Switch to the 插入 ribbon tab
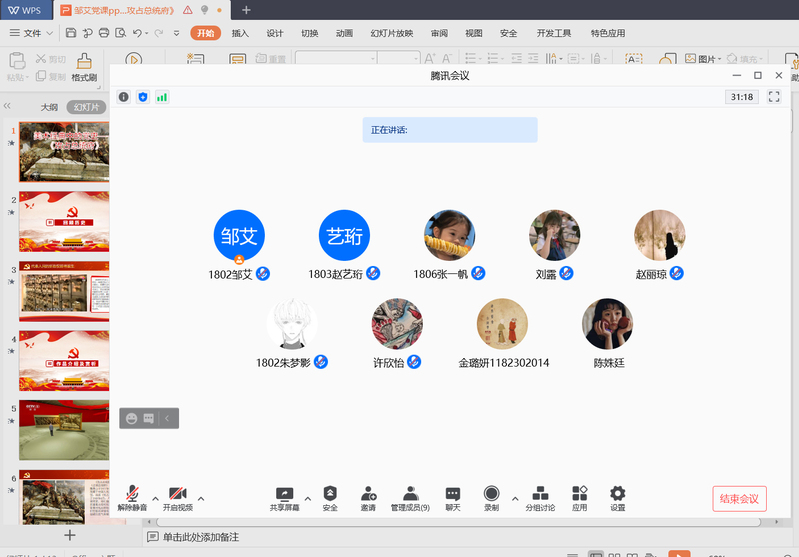Image resolution: width=799 pixels, height=557 pixels. tap(240, 33)
